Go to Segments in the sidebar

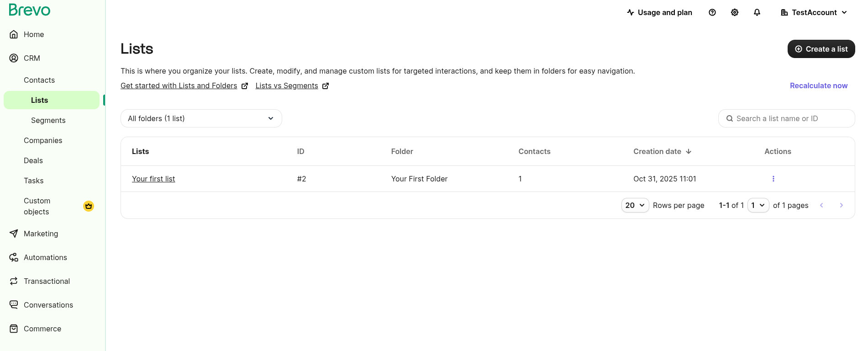pos(48,120)
